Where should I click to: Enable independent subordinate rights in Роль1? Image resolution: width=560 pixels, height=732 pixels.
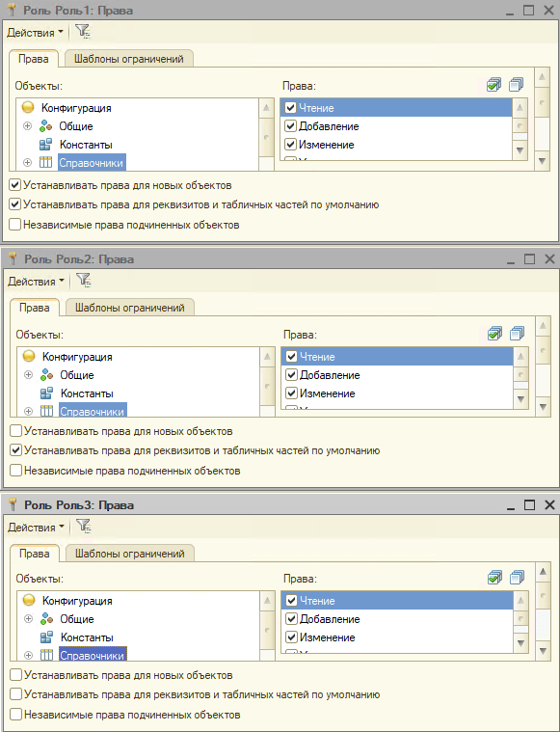14,225
